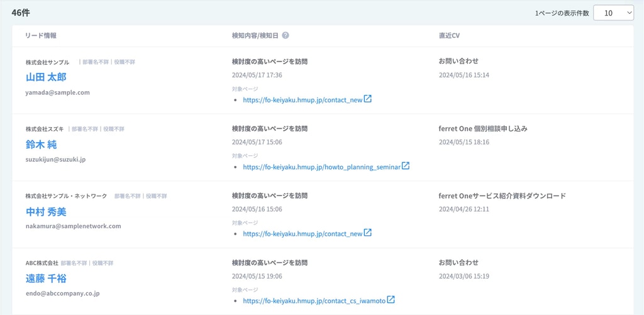This screenshot has width=644, height=315.
Task: Open the howto_planning_seminar page URL
Action: click(x=321, y=167)
